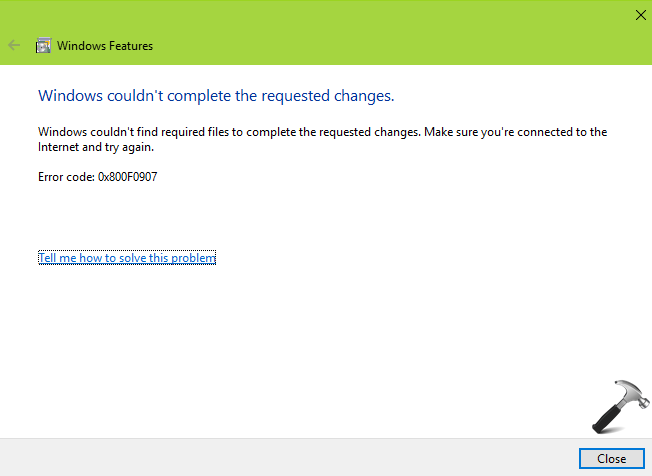Click the blue 'Windows couldn't complete' heading
Screen dimensions: 652x476
(216, 96)
